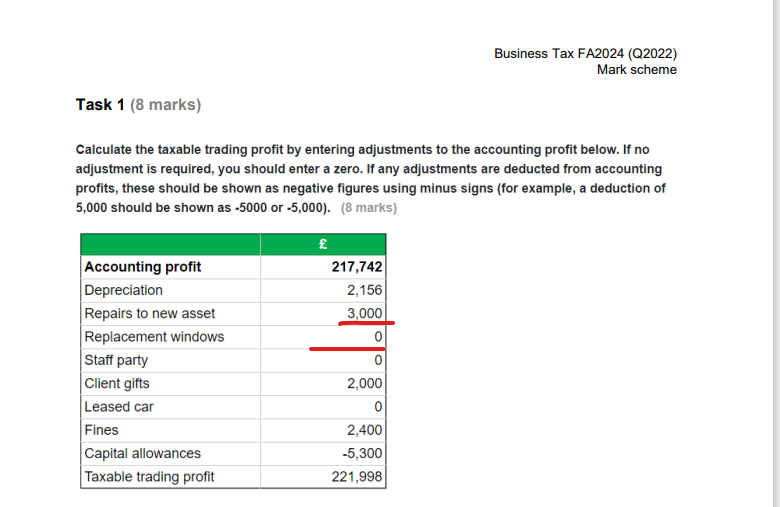Click the Replacement windows zero value

[378, 337]
